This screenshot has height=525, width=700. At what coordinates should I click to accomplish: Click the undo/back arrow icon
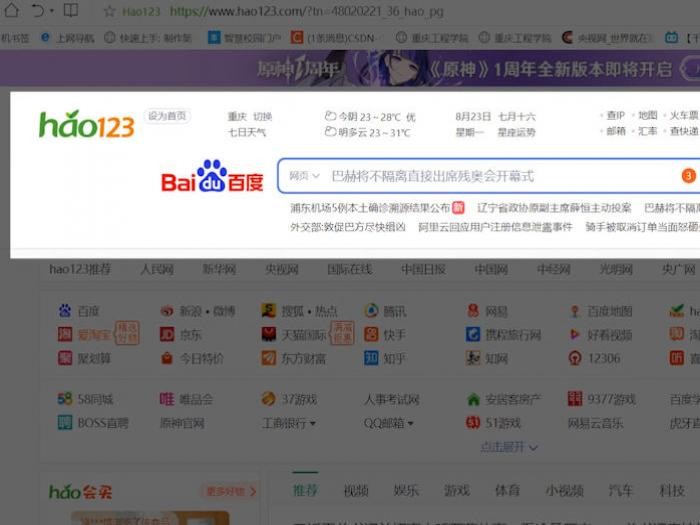tap(38, 10)
